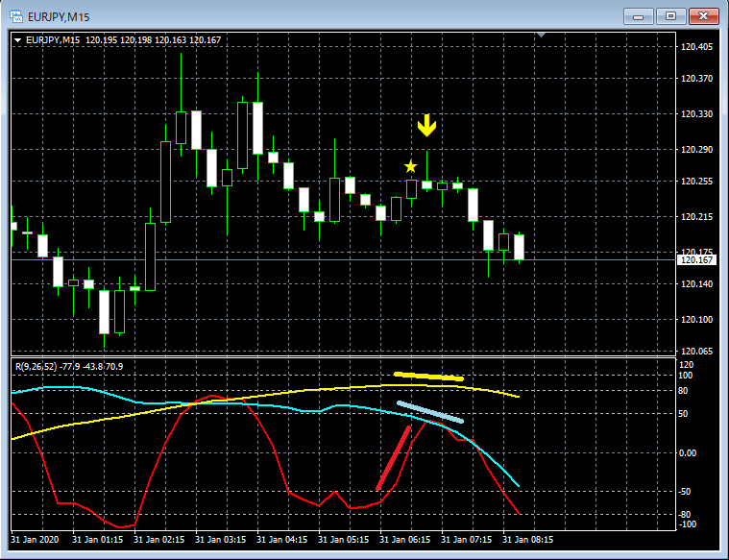The width and height of the screenshot is (729, 560).
Task: Click time axis label 31 Jan 01:15
Action: pos(98,540)
